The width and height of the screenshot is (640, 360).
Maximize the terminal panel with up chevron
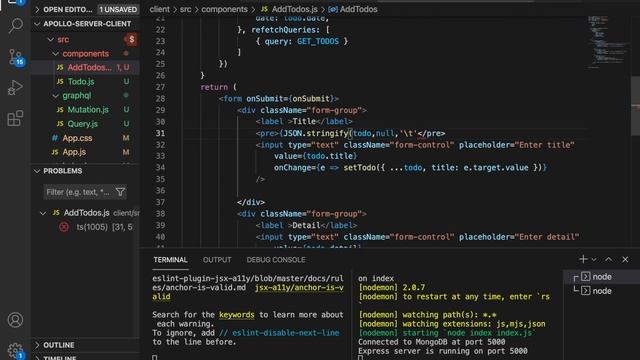pyautogui.click(x=609, y=259)
